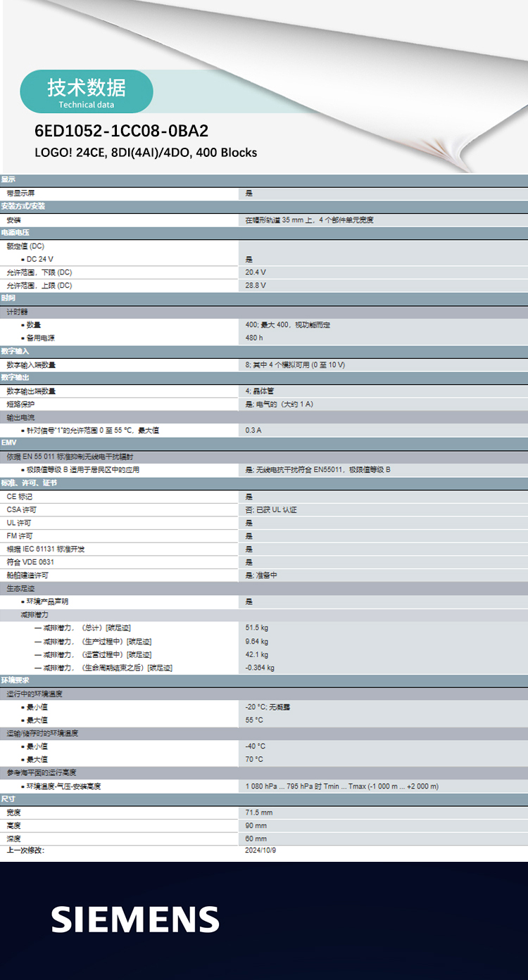528x980 pixels.
Task: Click the 20.4 V lower limit value
Action: (256, 272)
